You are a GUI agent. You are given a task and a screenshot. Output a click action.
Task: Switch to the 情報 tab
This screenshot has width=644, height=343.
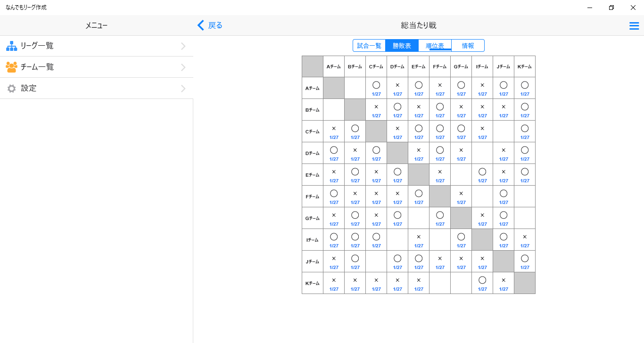pos(468,45)
